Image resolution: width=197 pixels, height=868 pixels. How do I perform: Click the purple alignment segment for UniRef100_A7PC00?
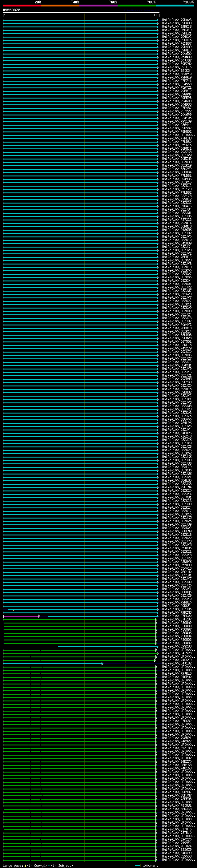click(22, 616)
